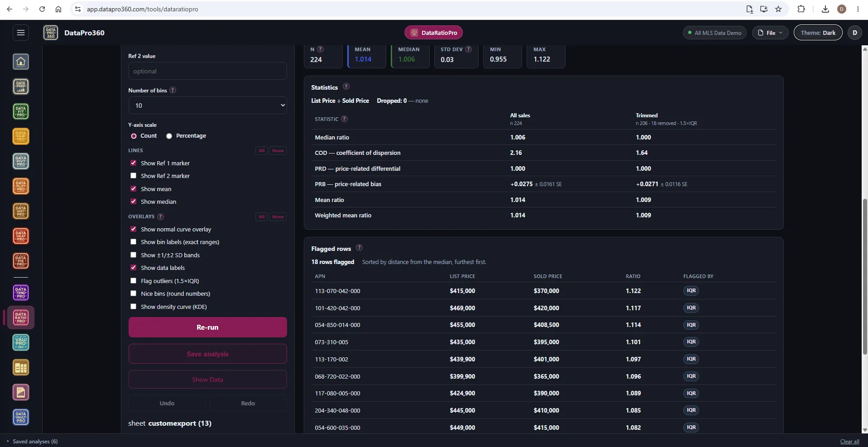The width and height of the screenshot is (868, 447).
Task: Open help icon beside Flagged rows heading
Action: pos(359,248)
